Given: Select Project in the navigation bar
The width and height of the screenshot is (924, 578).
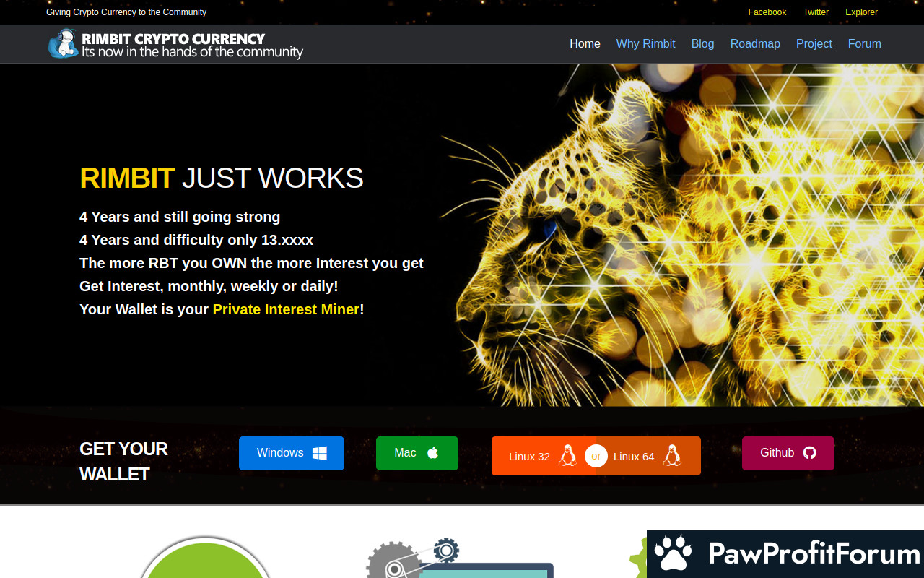Looking at the screenshot, I should (x=814, y=43).
